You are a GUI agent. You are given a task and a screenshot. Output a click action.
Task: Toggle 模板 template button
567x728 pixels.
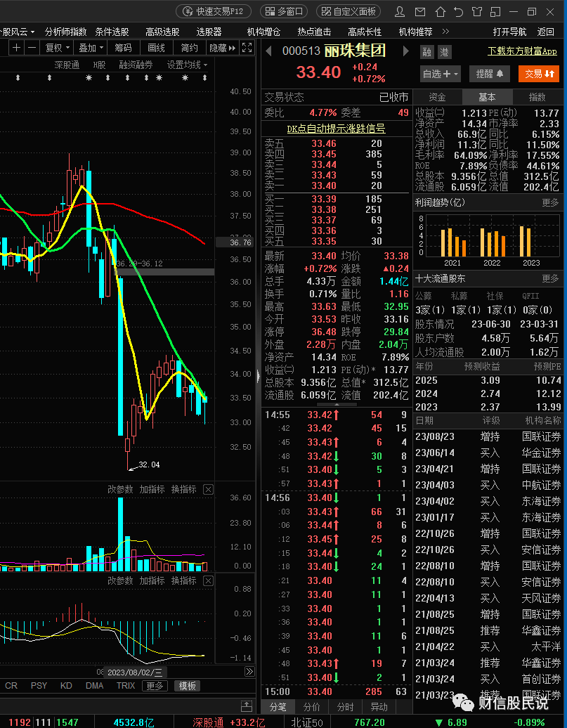(x=187, y=686)
